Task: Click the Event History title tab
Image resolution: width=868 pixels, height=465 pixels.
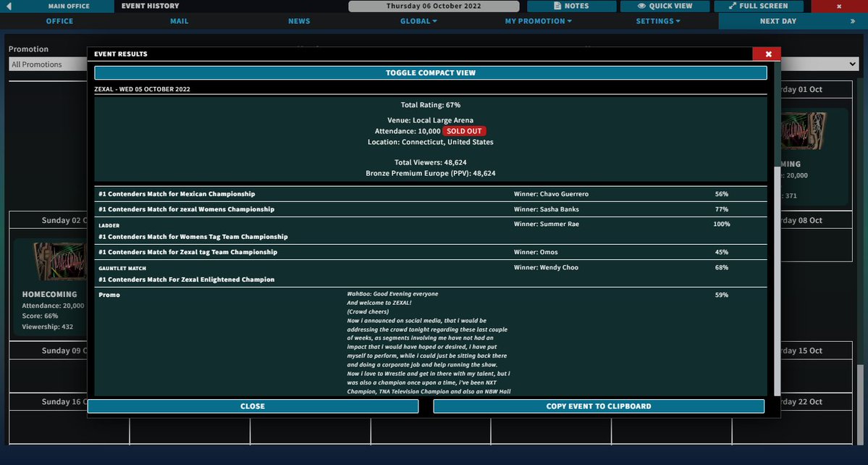Action: pyautogui.click(x=150, y=6)
